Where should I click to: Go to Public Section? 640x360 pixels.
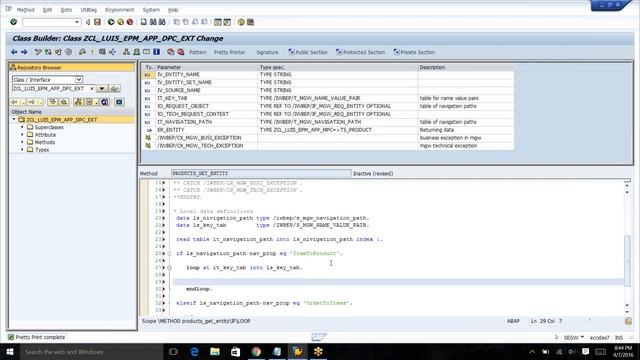308,52
